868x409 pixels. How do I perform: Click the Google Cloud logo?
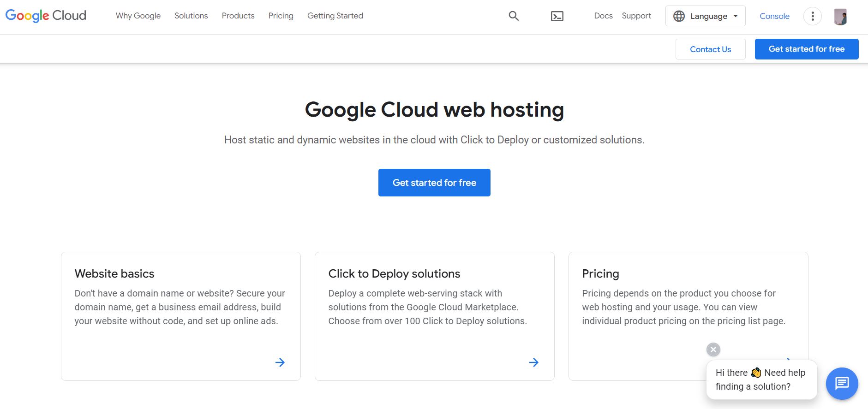pyautogui.click(x=46, y=16)
